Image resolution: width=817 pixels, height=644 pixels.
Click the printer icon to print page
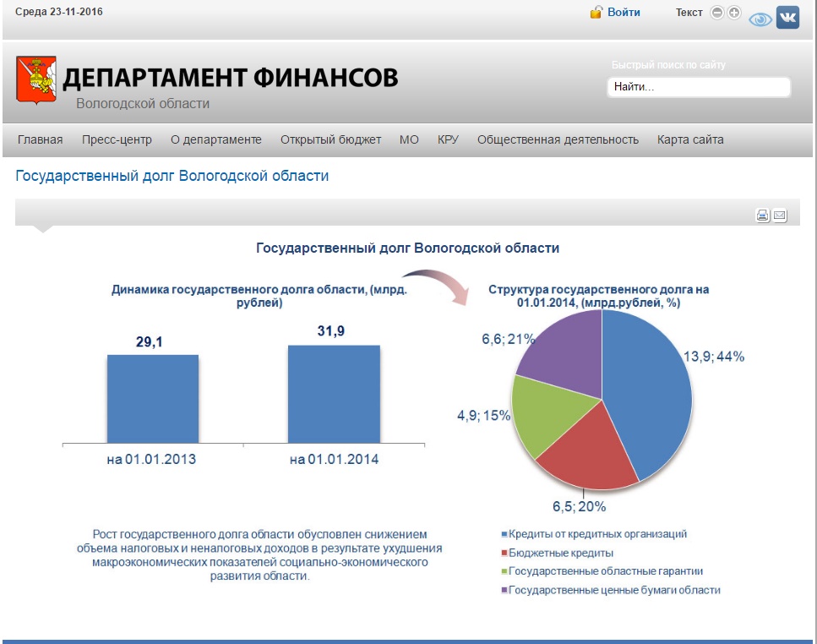762,216
